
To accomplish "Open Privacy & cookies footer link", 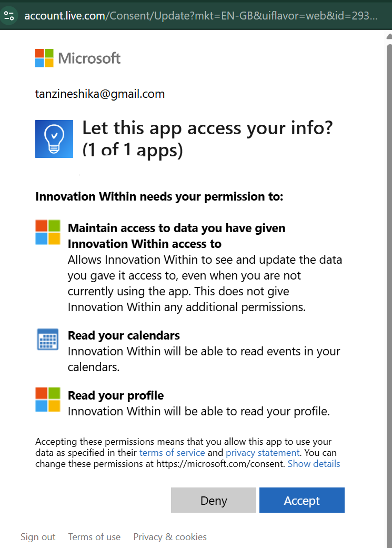I will [x=170, y=537].
